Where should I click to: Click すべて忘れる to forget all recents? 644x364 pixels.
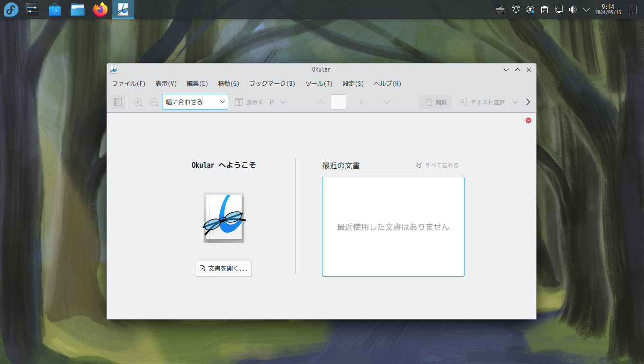[437, 165]
